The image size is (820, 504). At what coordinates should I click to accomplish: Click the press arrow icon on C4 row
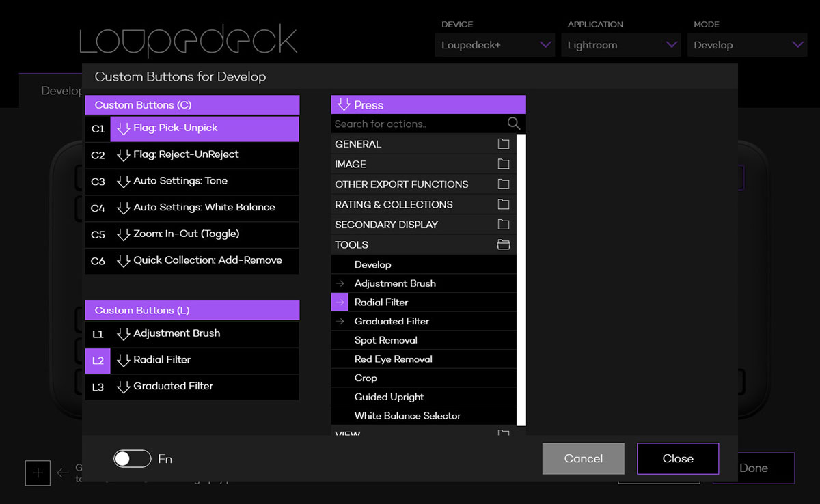[123, 208]
